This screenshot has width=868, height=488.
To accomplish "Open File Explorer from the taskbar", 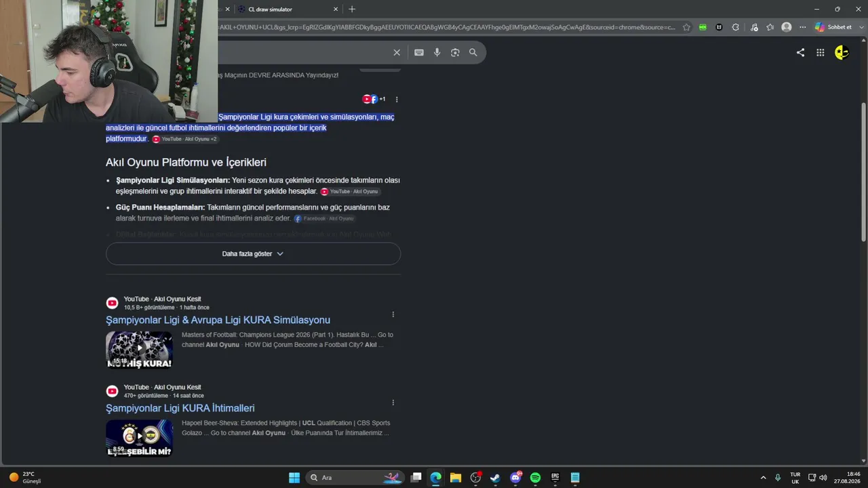I will pos(456,478).
